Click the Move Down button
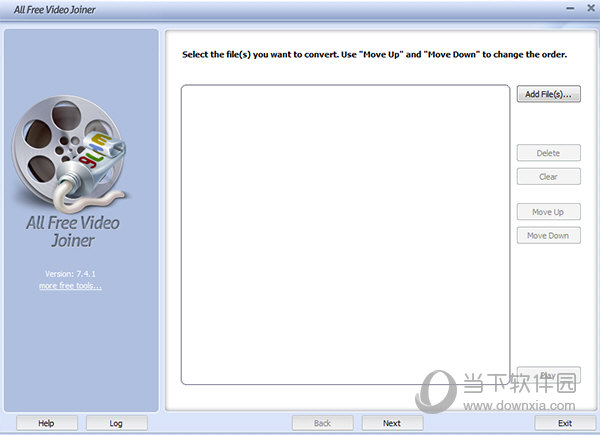Viewport: 600px width, 435px height. (x=548, y=235)
